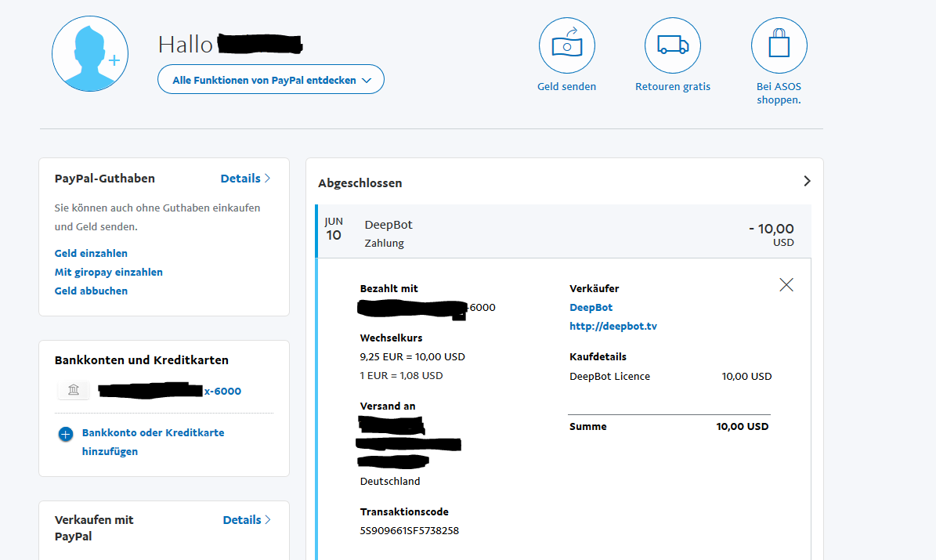Click Geld abbuchen link
This screenshot has width=936, height=560.
(91, 291)
